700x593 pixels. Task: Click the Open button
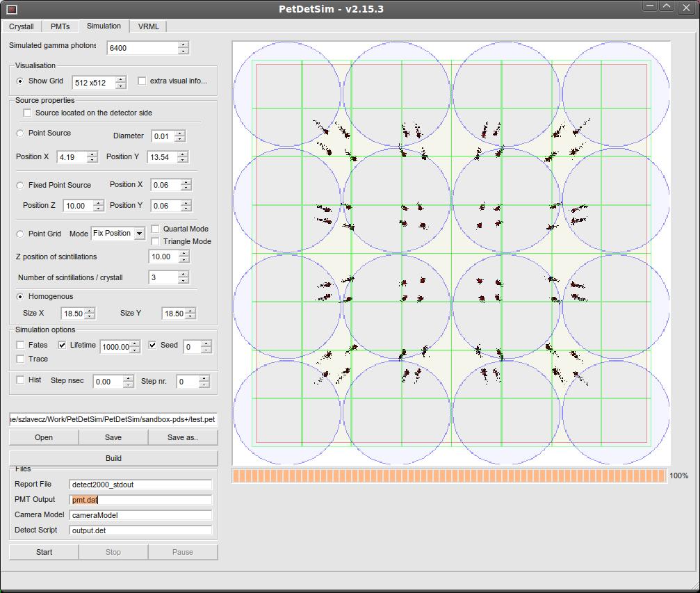tap(44, 437)
